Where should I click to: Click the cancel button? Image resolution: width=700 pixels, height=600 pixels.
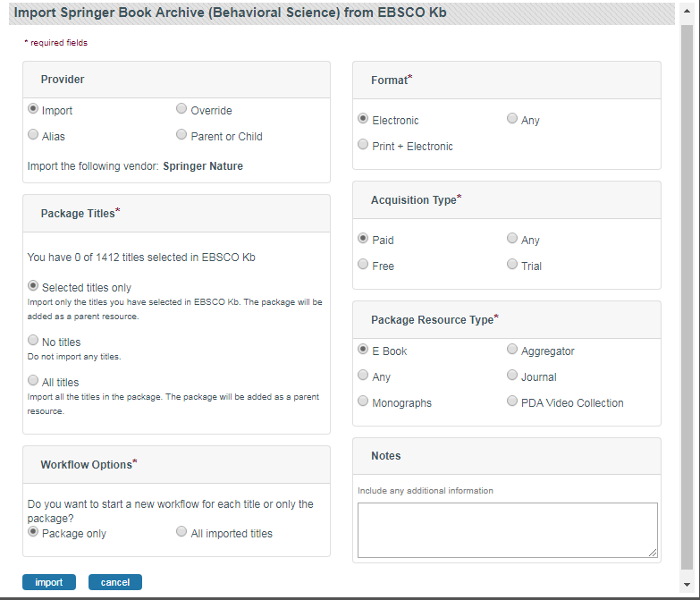point(115,582)
